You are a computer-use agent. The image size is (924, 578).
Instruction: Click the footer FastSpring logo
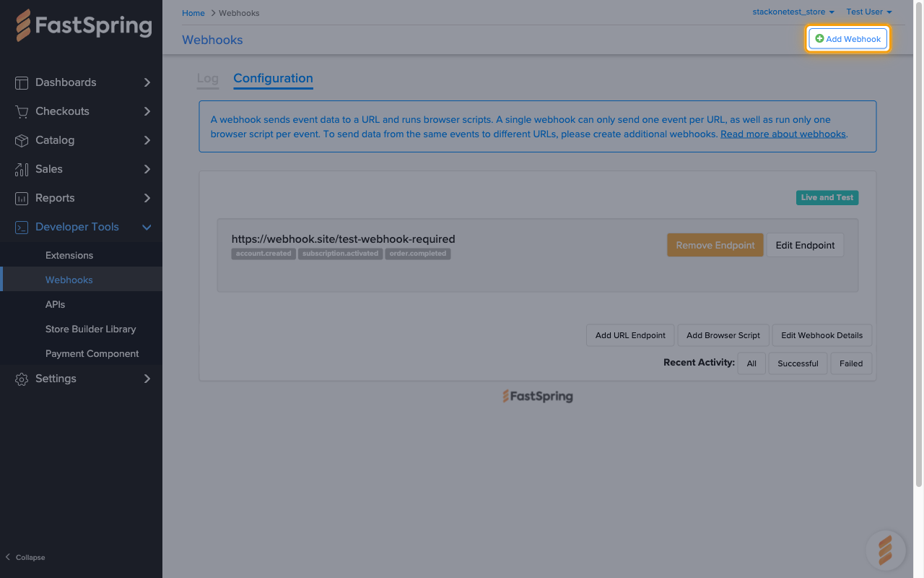tap(538, 396)
